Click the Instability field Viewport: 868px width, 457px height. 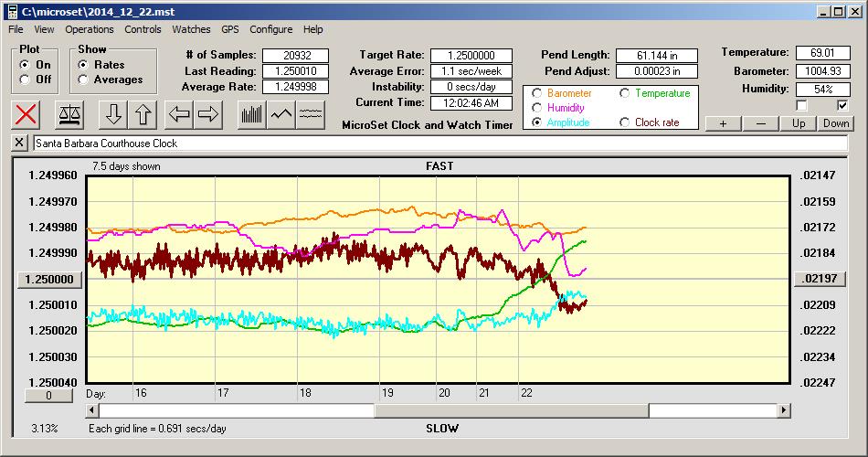tap(471, 87)
